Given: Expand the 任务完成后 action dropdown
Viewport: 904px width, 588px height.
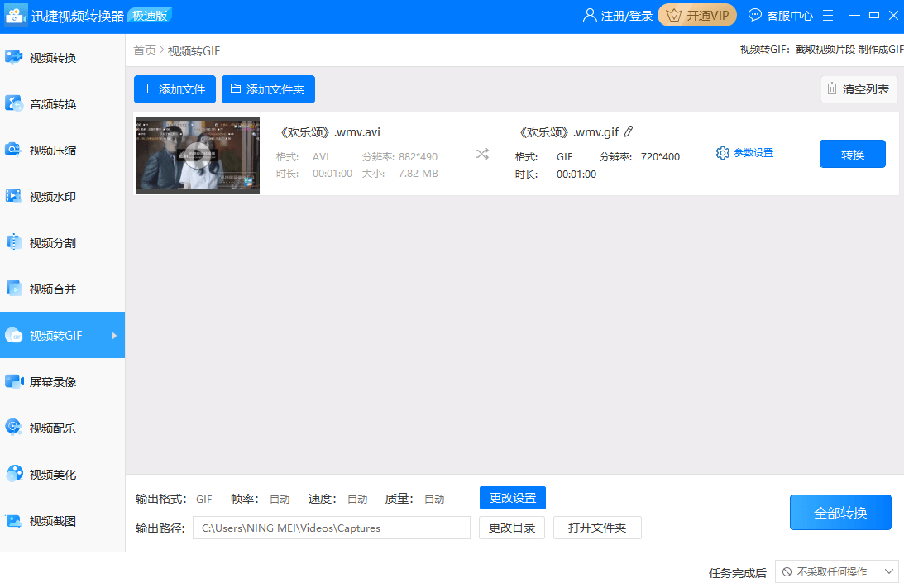Looking at the screenshot, I should (836, 571).
